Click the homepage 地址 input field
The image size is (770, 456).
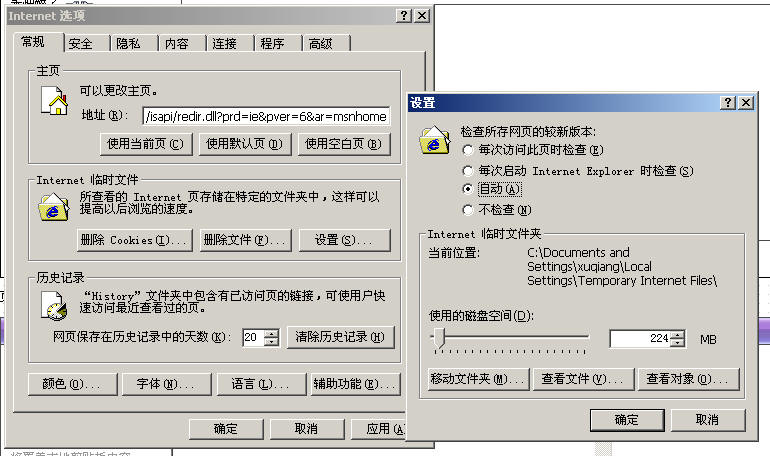tap(266, 116)
